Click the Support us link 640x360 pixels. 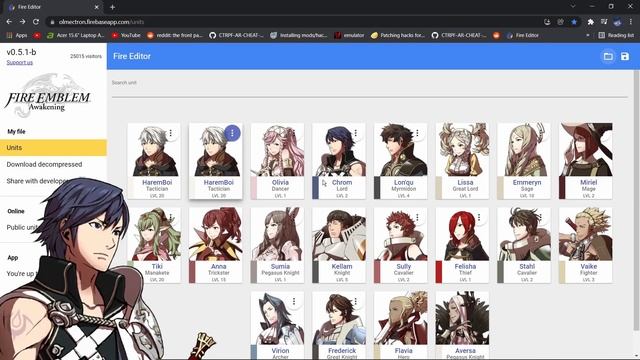pyautogui.click(x=20, y=62)
